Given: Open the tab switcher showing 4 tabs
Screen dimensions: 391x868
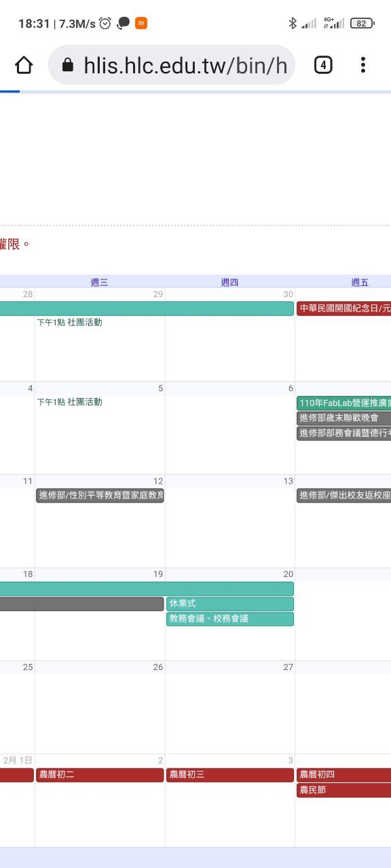Looking at the screenshot, I should 323,65.
